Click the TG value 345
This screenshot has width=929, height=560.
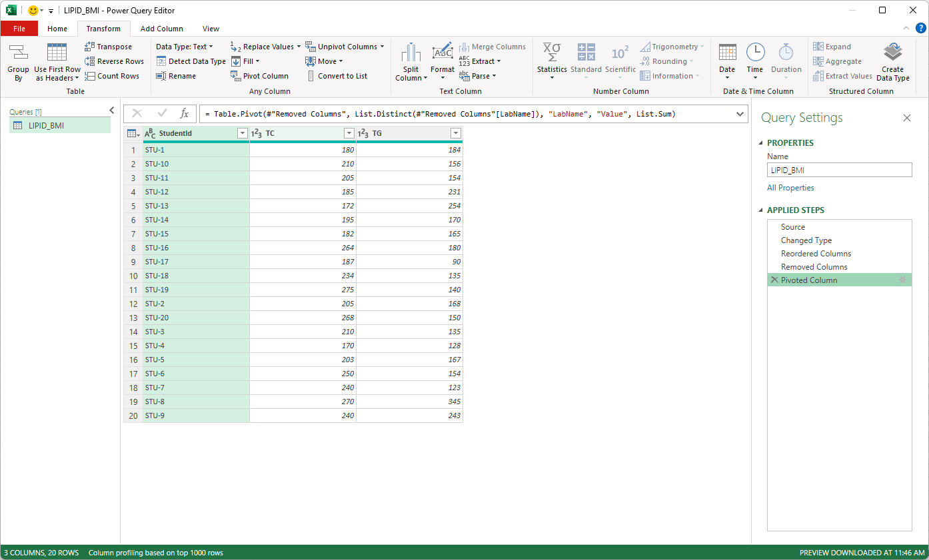coord(409,402)
